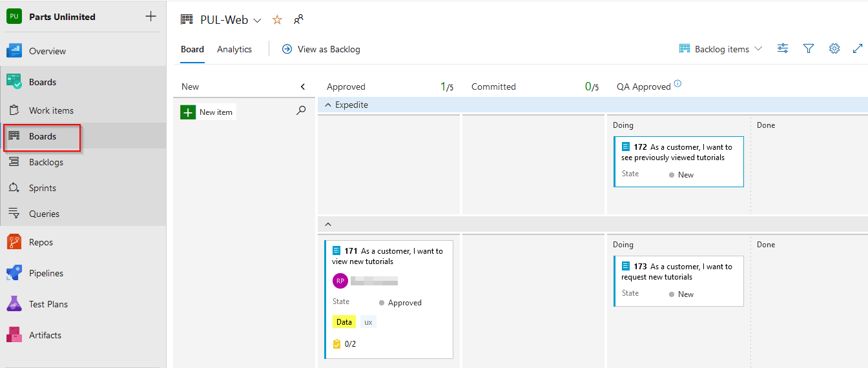The width and height of the screenshot is (868, 368).
Task: Click View as Backlog link
Action: click(322, 49)
